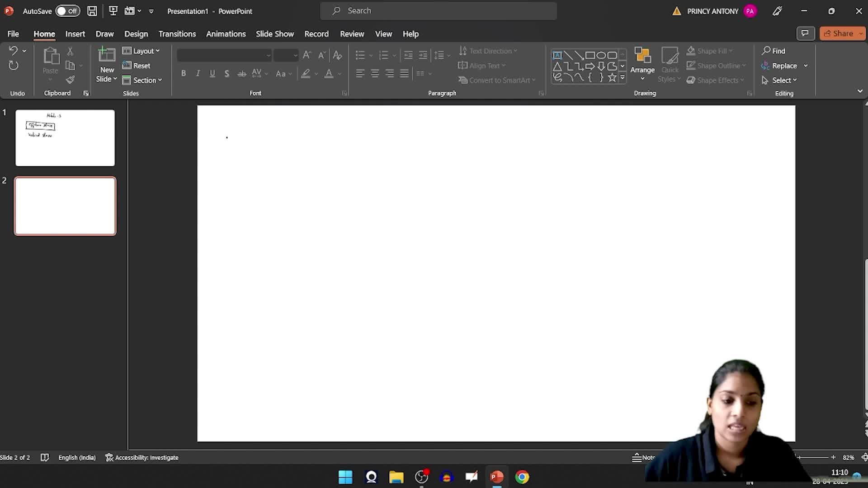Open the comments pane icon
Screen dimensions: 868x488
coord(805,33)
